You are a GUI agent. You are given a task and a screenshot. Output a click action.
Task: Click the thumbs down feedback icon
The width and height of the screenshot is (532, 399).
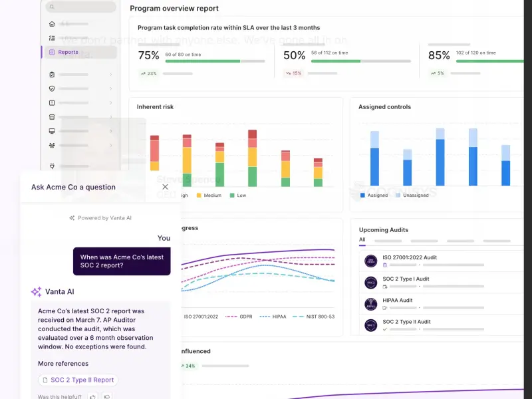tap(106, 397)
